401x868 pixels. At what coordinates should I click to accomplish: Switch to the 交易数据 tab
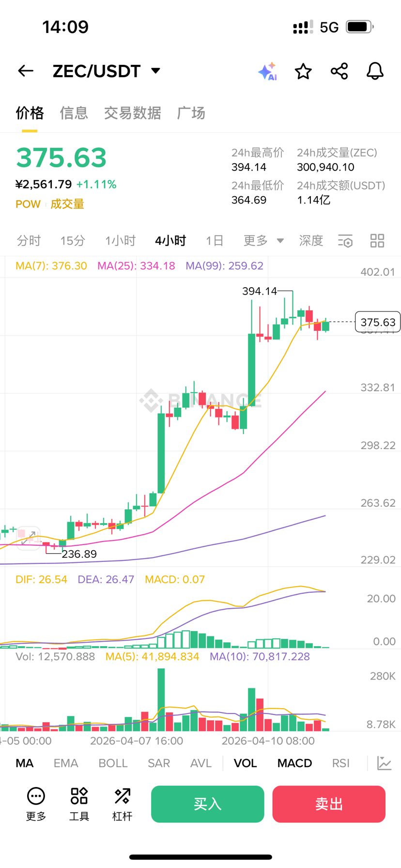[x=132, y=113]
